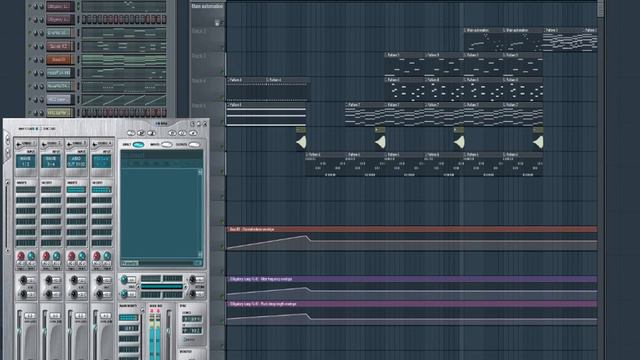This screenshot has width=640, height=360.
Task: Click the arrow icon at the third strip's header
Action: [x=69, y=144]
